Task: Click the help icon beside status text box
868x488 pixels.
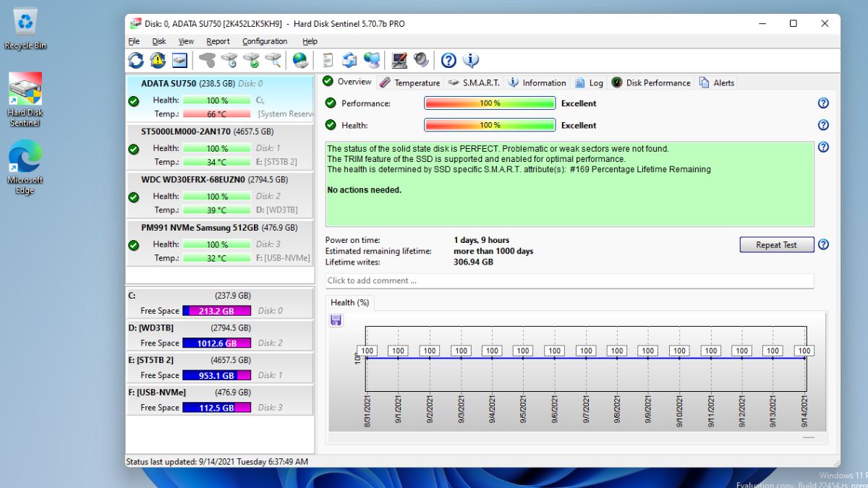Action: pos(823,147)
